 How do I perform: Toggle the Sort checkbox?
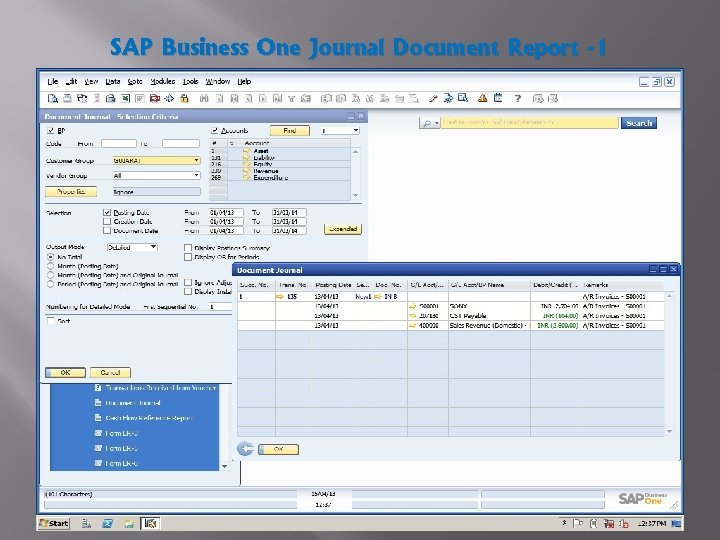click(x=51, y=321)
